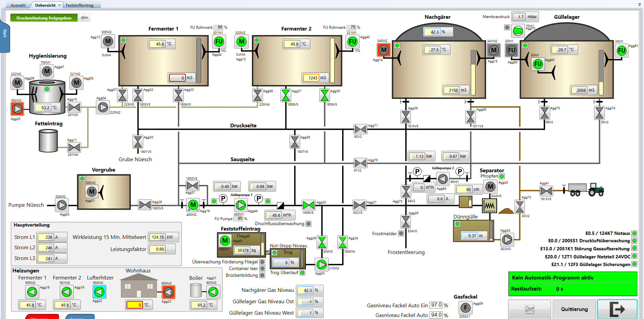Click the Fermenter 2 level bar gauge
Viewport: 644px width, 319px height.
click(332, 60)
